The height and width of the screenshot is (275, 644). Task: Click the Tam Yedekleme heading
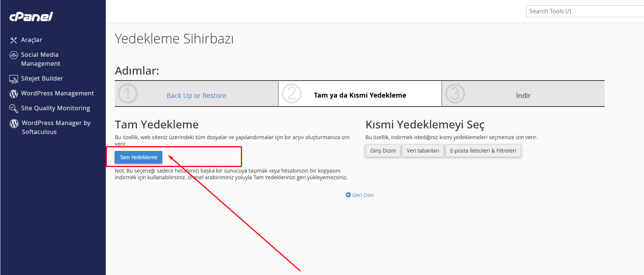157,124
